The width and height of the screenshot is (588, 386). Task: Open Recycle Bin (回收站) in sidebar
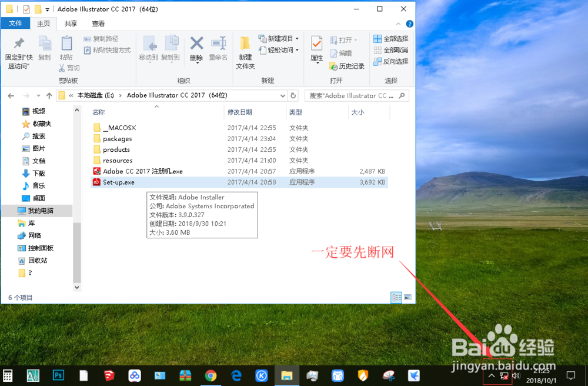click(x=32, y=260)
